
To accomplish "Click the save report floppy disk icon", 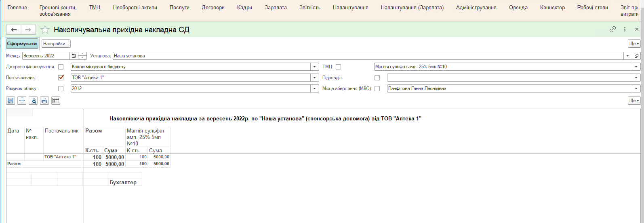I will pyautogui.click(x=11, y=101).
